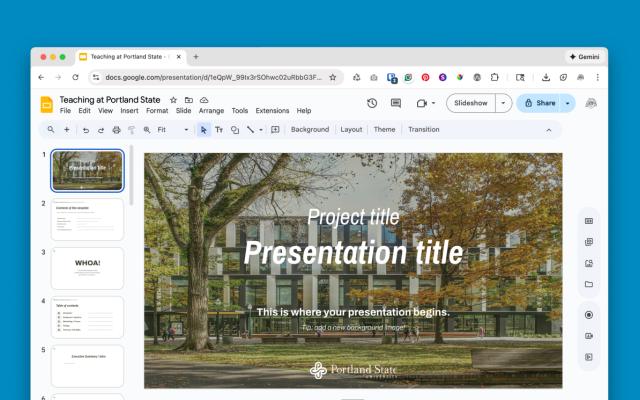Print the presentation
The image size is (640, 400).
[x=116, y=130]
